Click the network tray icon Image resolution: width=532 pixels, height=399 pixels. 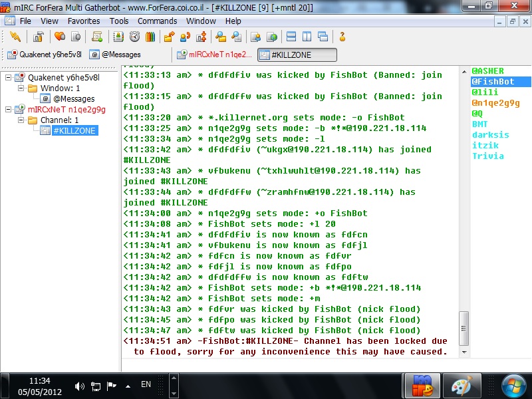click(x=96, y=386)
